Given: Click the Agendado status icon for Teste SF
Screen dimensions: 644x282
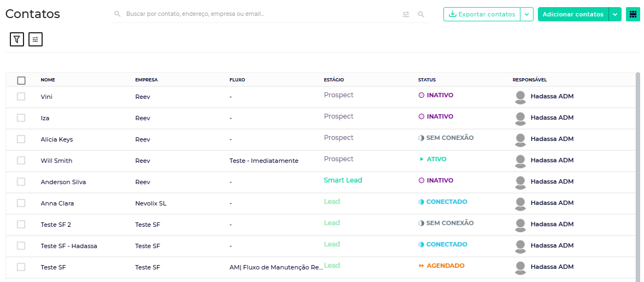Looking at the screenshot, I should coord(421,266).
